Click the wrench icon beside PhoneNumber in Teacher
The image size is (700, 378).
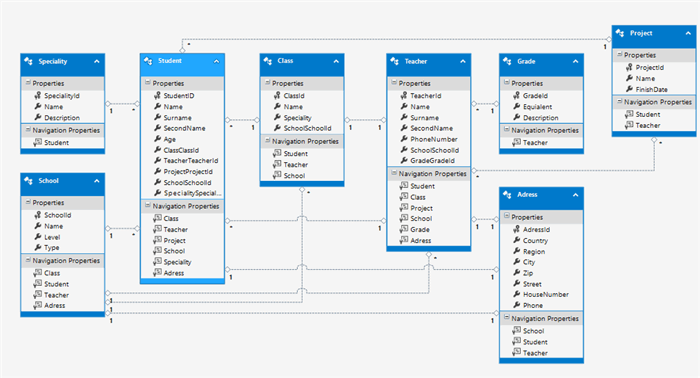coord(404,139)
